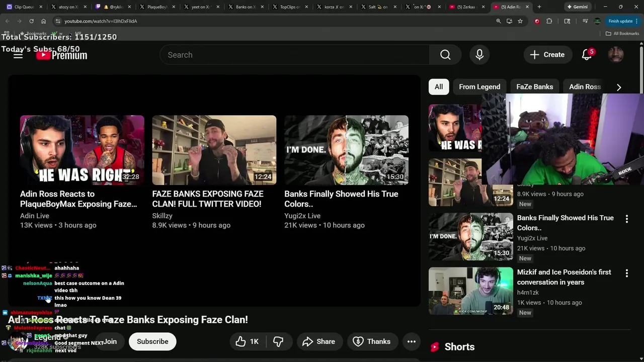The image size is (644, 362).
Task: Select the All filter chip
Action: tap(439, 86)
